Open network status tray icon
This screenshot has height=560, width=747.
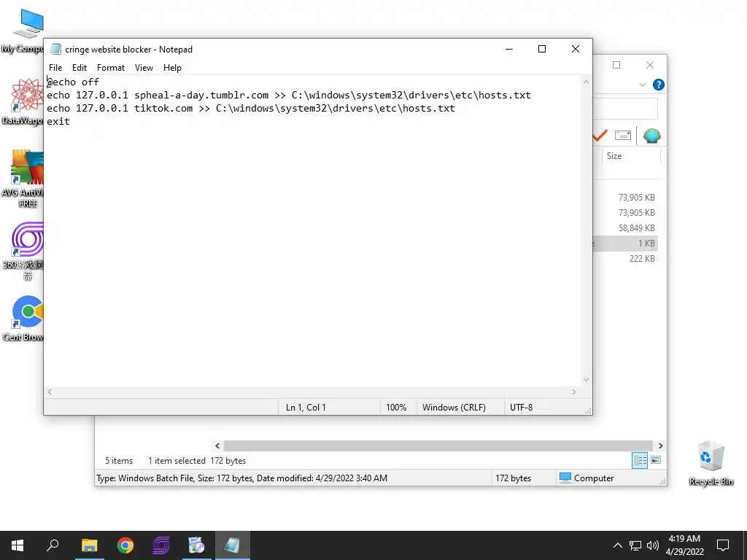pyautogui.click(x=635, y=545)
